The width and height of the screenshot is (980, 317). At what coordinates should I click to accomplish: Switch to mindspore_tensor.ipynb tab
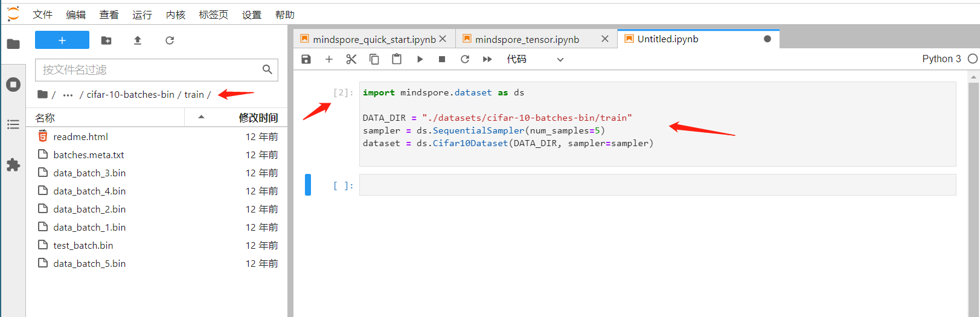527,39
